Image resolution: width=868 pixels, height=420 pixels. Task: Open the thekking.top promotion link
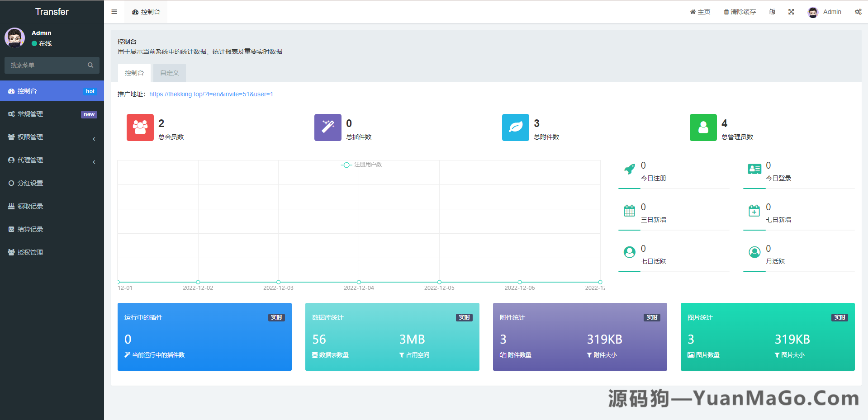click(x=211, y=94)
